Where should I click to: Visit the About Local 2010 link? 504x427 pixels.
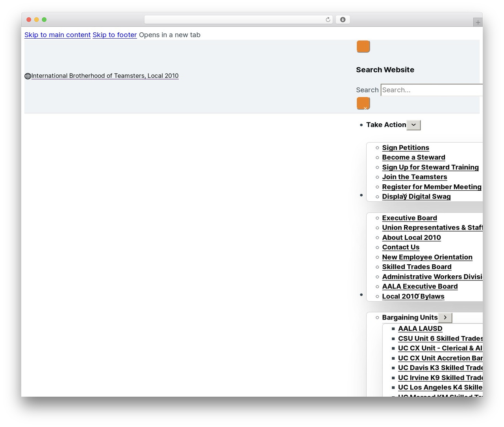[411, 238]
